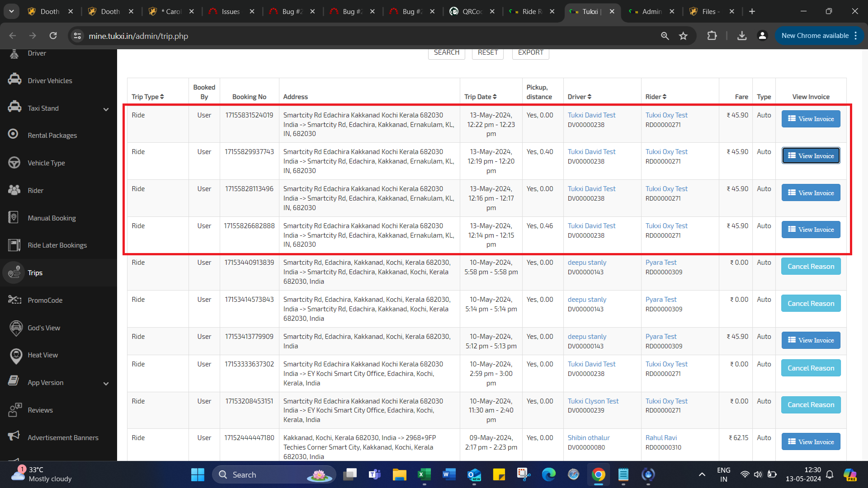Expand the App Version submenu

pos(106,384)
